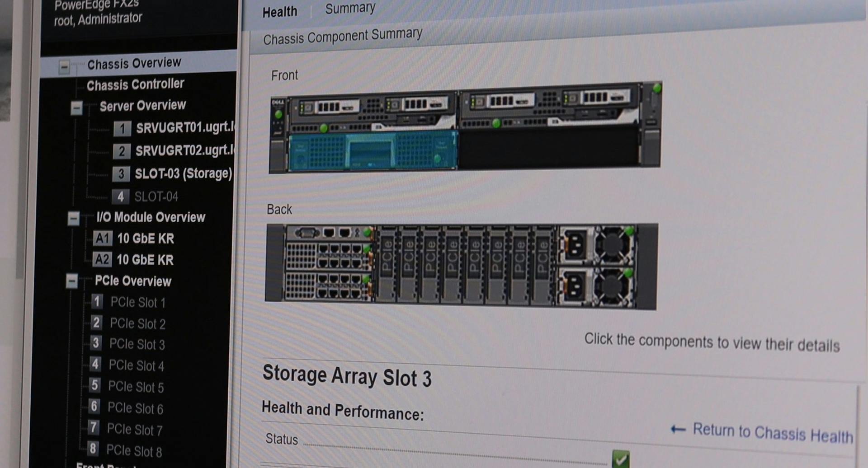The width and height of the screenshot is (868, 468).
Task: Select the A1 10 GbE KR module
Action: click(x=145, y=239)
